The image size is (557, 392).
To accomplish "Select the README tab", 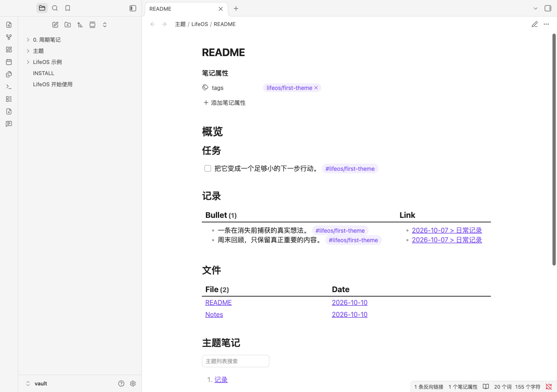I will coord(186,9).
